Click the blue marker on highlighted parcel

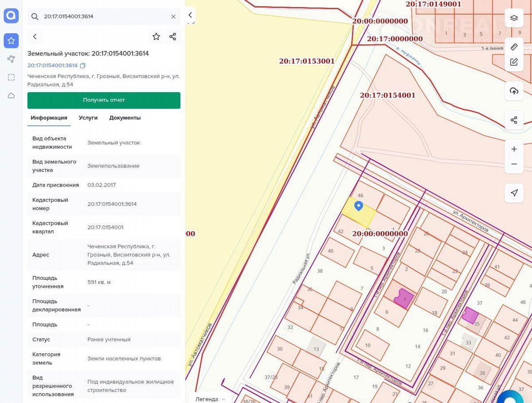(359, 205)
